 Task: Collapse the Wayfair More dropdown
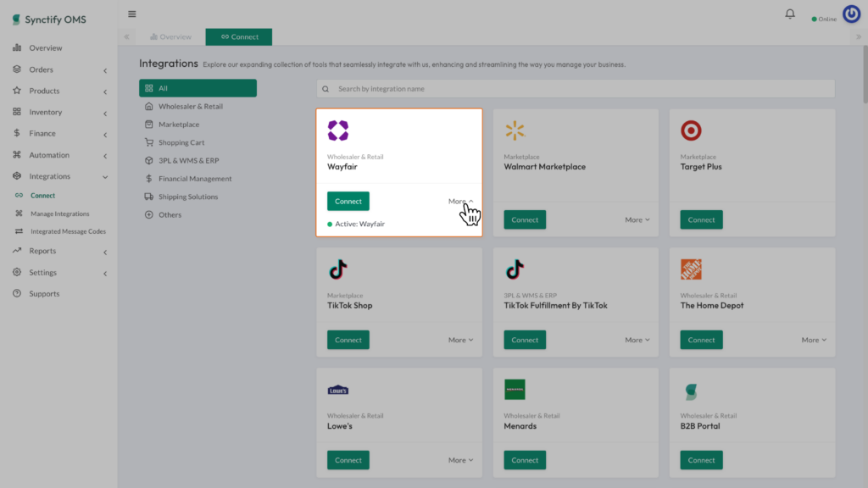click(x=460, y=201)
